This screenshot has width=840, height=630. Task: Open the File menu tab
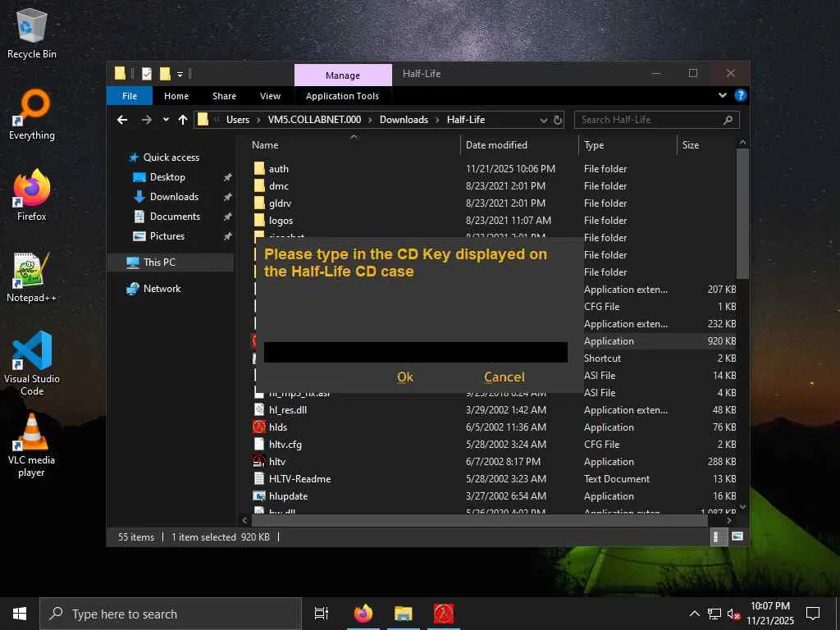pos(130,96)
